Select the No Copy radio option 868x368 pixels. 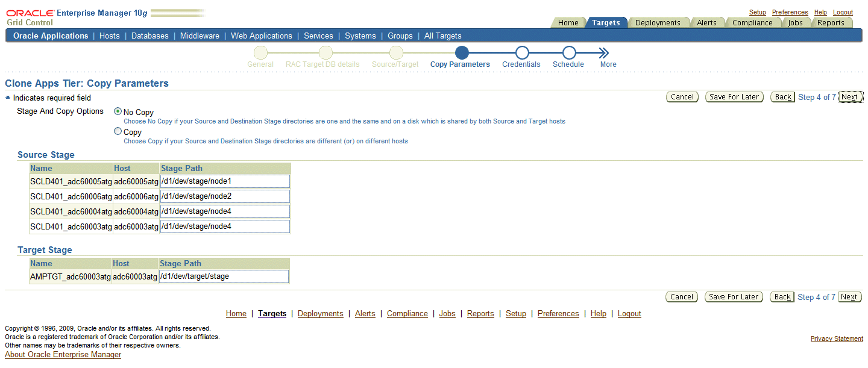118,111
